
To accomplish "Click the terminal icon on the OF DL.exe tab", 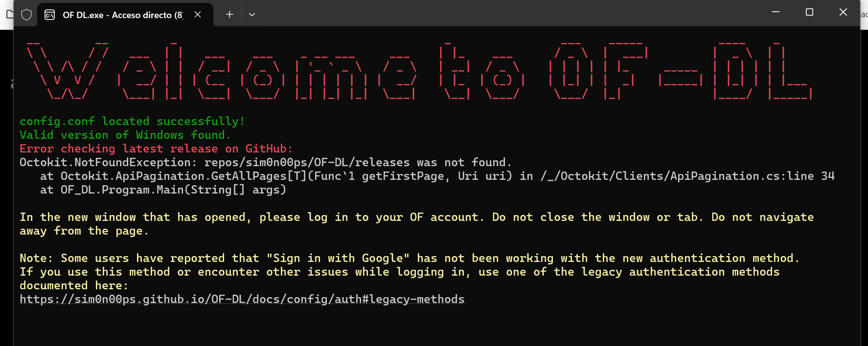I will click(x=49, y=15).
